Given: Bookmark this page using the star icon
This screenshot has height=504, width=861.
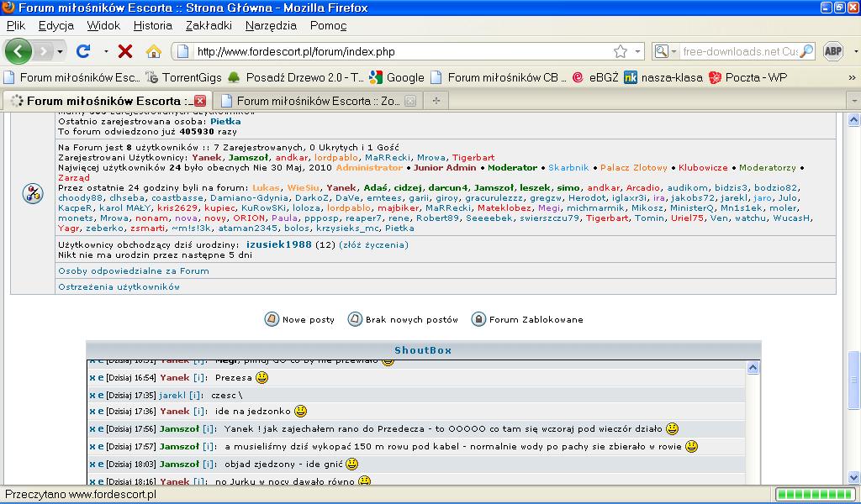Looking at the screenshot, I should [x=620, y=51].
